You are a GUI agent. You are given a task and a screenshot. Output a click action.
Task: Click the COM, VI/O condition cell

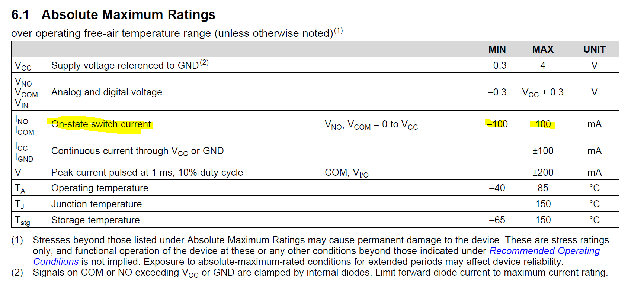[x=346, y=173]
